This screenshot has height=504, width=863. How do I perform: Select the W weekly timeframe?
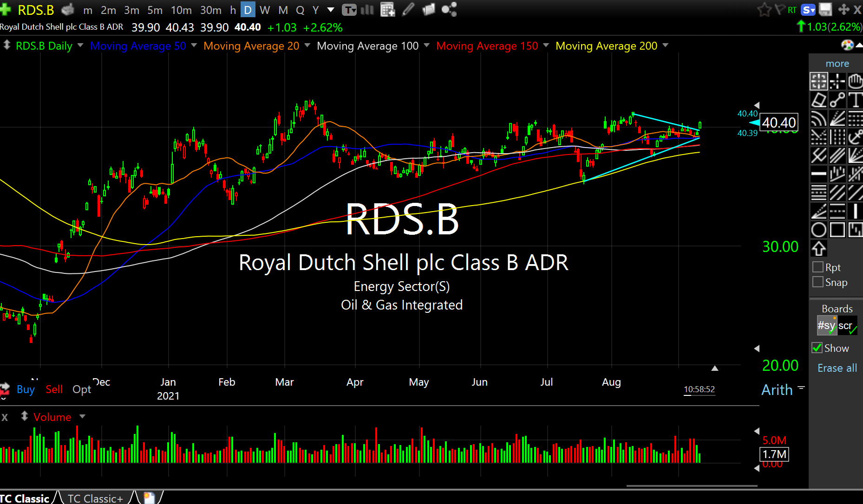pos(265,10)
